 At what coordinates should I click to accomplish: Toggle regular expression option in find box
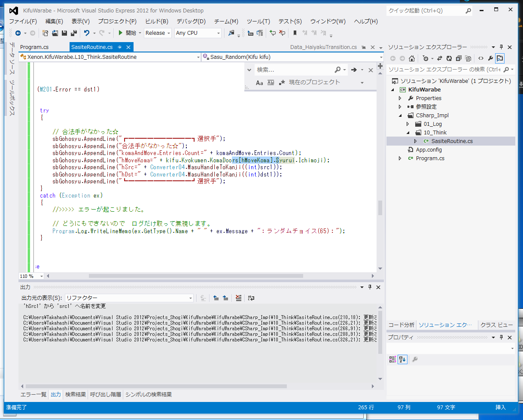pyautogui.click(x=282, y=82)
